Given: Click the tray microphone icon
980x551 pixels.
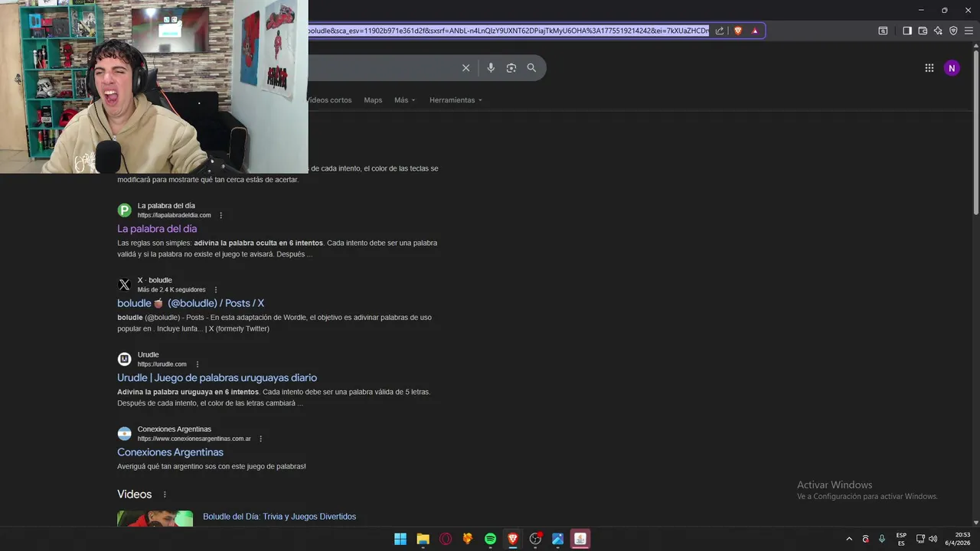Looking at the screenshot, I should [x=882, y=539].
